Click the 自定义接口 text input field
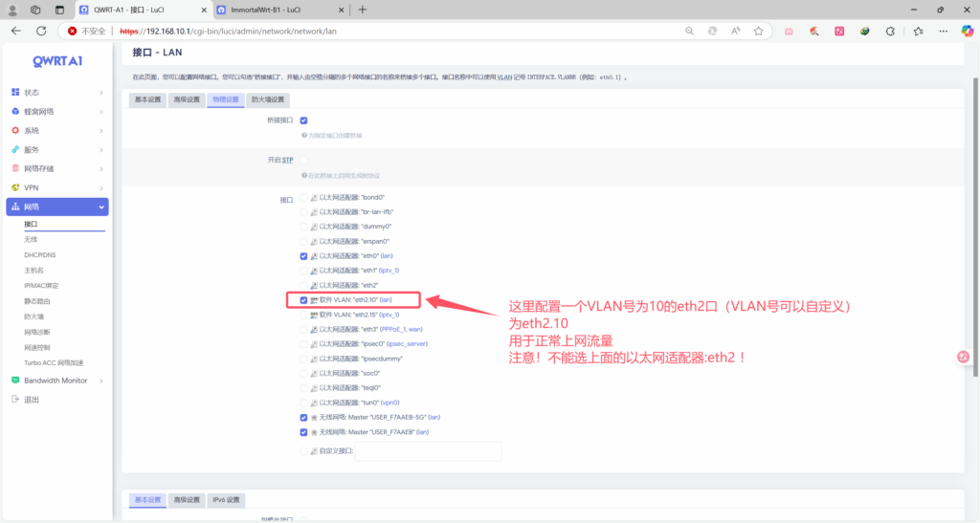This screenshot has width=980, height=523. 428,450
